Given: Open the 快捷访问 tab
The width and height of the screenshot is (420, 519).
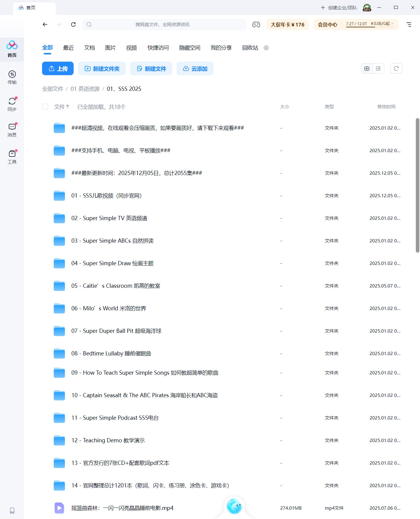Looking at the screenshot, I should [158, 48].
